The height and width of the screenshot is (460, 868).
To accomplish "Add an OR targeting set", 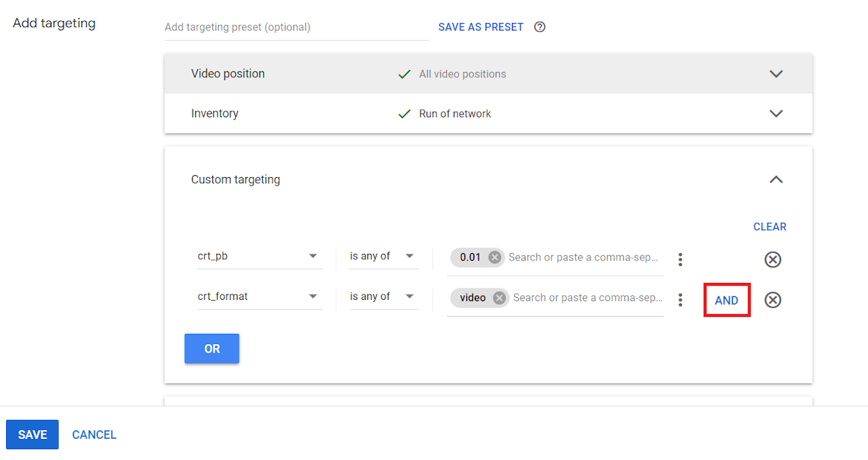I will click(x=212, y=349).
